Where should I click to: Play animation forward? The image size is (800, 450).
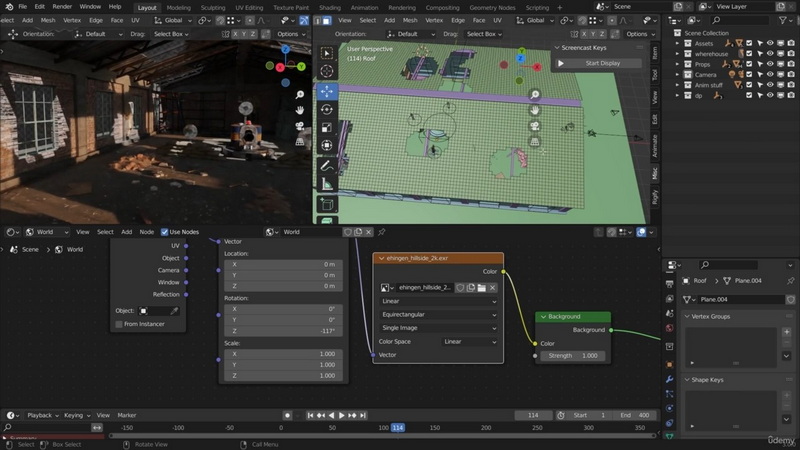coord(342,415)
